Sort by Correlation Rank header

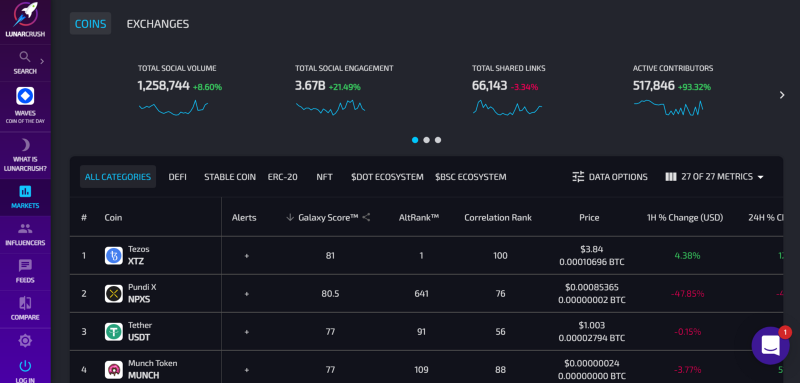(498, 217)
